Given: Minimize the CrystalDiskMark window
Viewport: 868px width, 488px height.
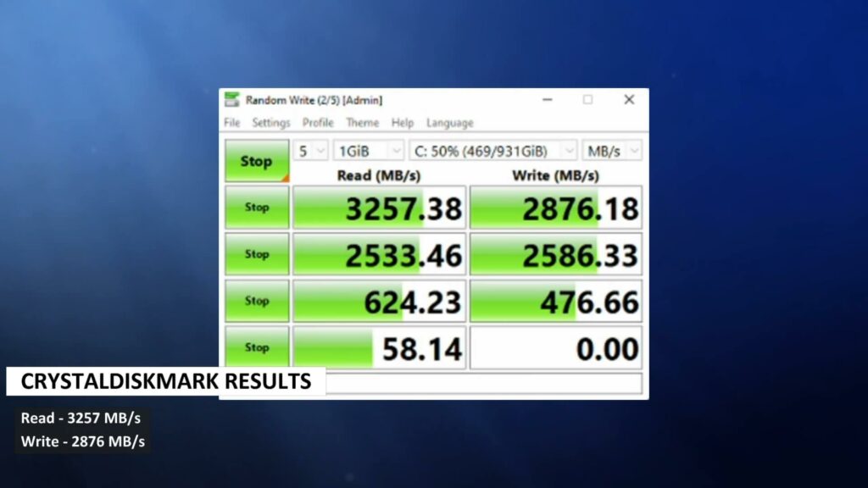Looking at the screenshot, I should tap(548, 100).
